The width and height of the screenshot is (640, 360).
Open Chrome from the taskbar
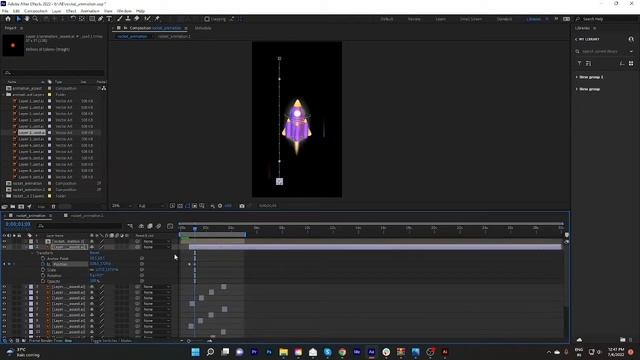point(342,352)
